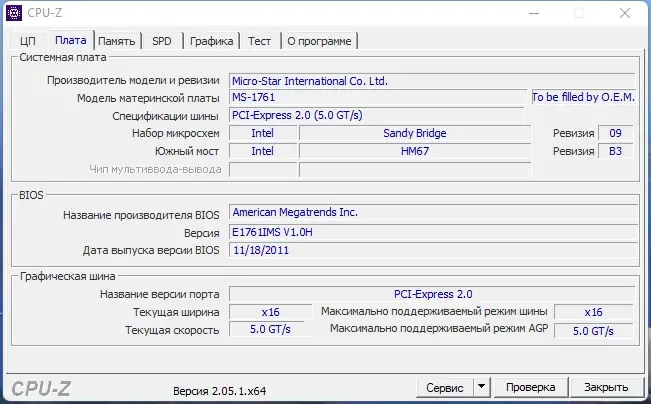Click the Проверка button
The height and width of the screenshot is (404, 651).
coord(531,387)
